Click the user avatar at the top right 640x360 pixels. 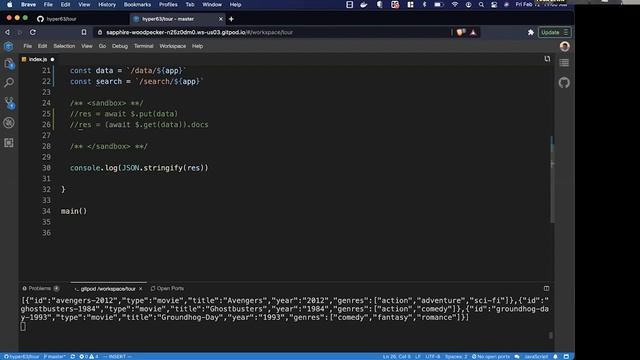[564, 46]
